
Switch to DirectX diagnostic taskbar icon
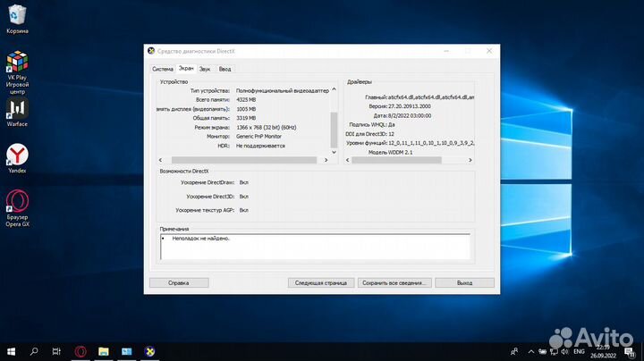[150, 351]
